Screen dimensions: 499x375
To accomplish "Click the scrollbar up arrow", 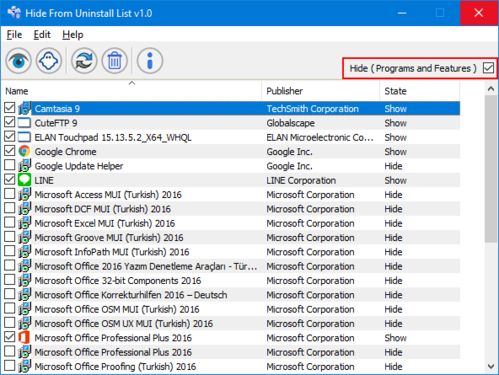I will tap(491, 89).
